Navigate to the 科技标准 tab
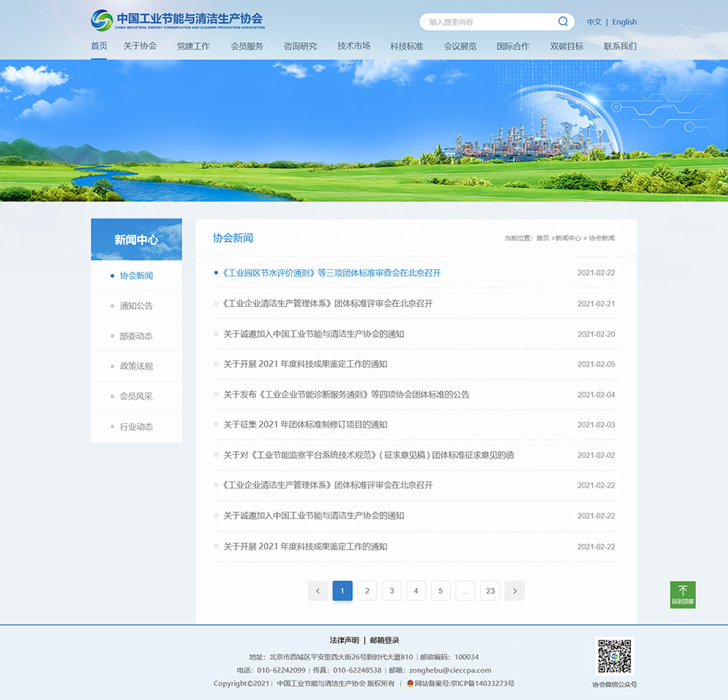 point(405,46)
